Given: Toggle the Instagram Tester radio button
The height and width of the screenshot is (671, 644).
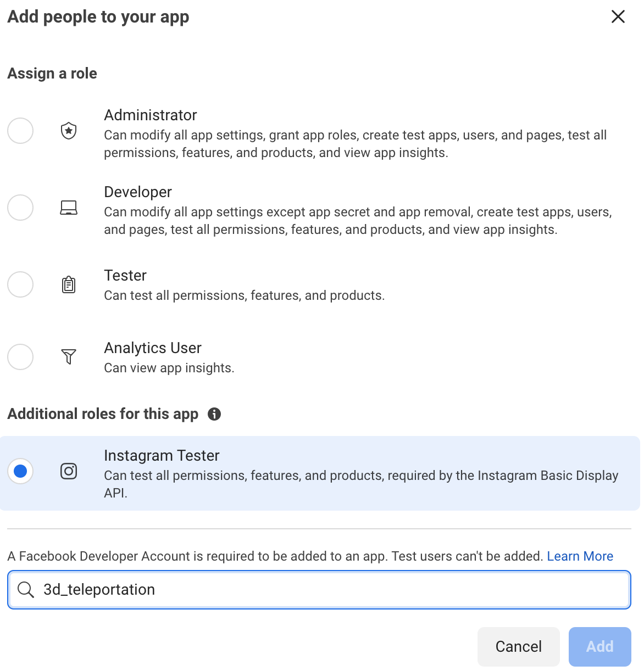Looking at the screenshot, I should [20, 471].
